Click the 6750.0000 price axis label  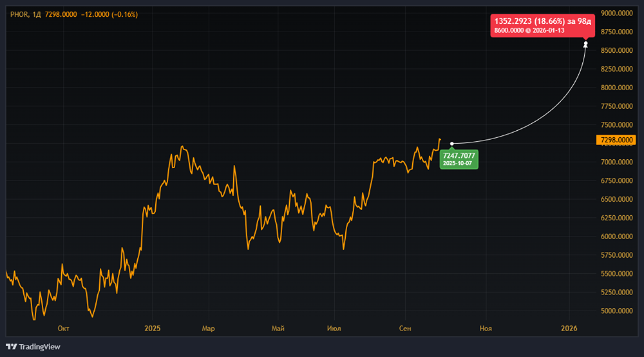[x=616, y=181]
